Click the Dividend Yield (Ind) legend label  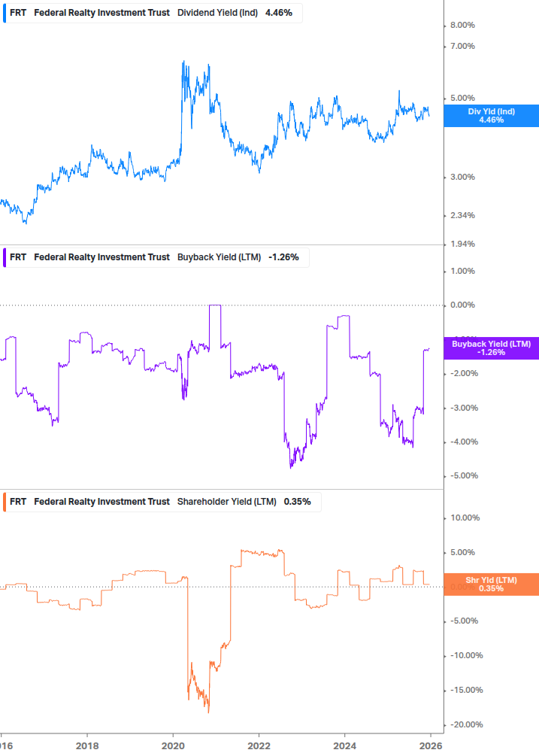(218, 13)
